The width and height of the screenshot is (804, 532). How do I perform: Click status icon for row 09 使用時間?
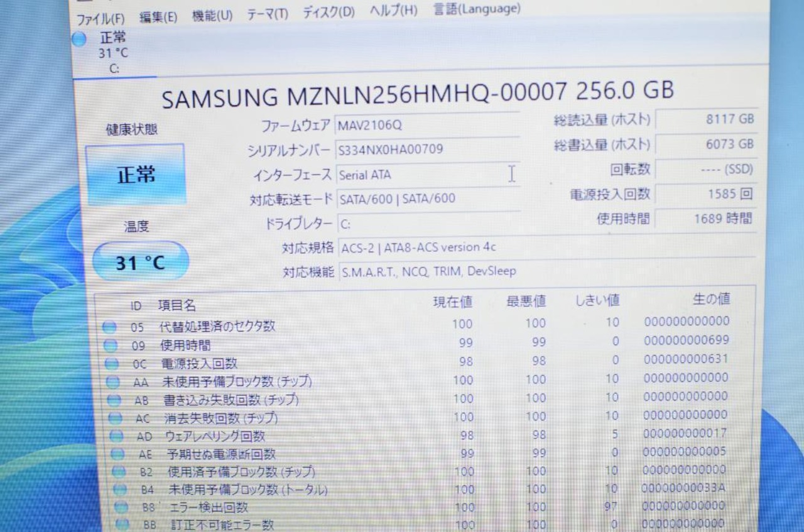coord(111,345)
